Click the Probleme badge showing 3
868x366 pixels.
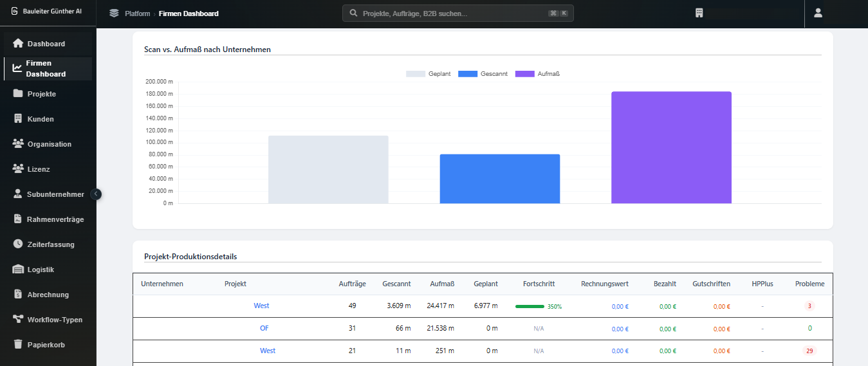coord(809,306)
